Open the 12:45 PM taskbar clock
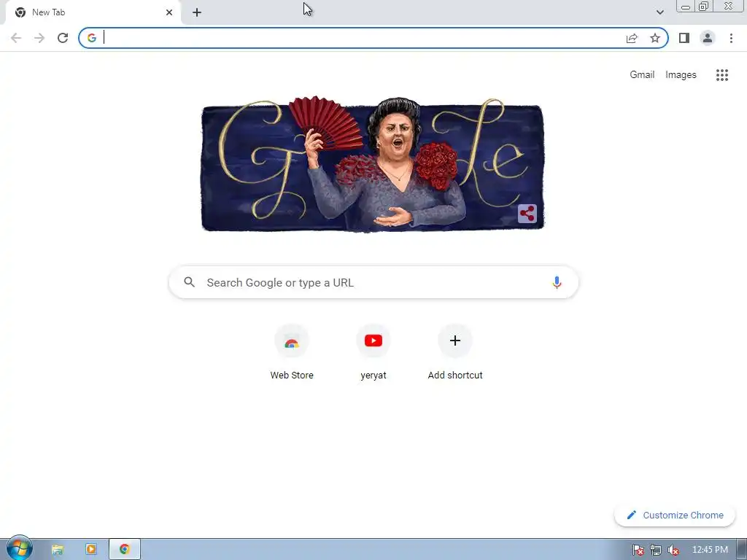The image size is (747, 560). pyautogui.click(x=710, y=550)
